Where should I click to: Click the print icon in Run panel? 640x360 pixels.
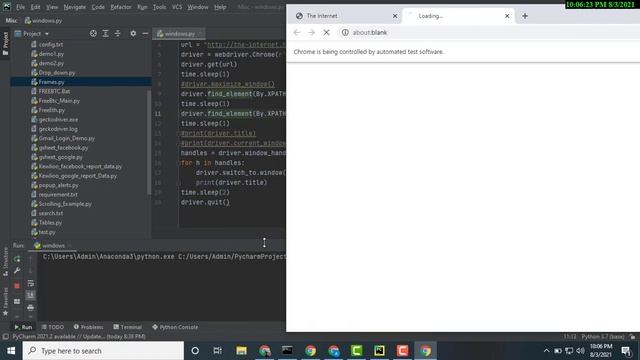pyautogui.click(x=31, y=307)
